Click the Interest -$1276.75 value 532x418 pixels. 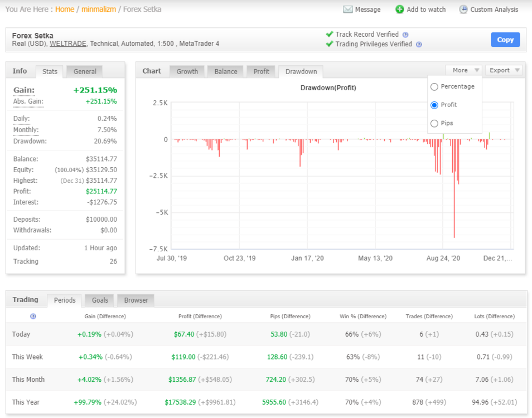[x=102, y=202]
